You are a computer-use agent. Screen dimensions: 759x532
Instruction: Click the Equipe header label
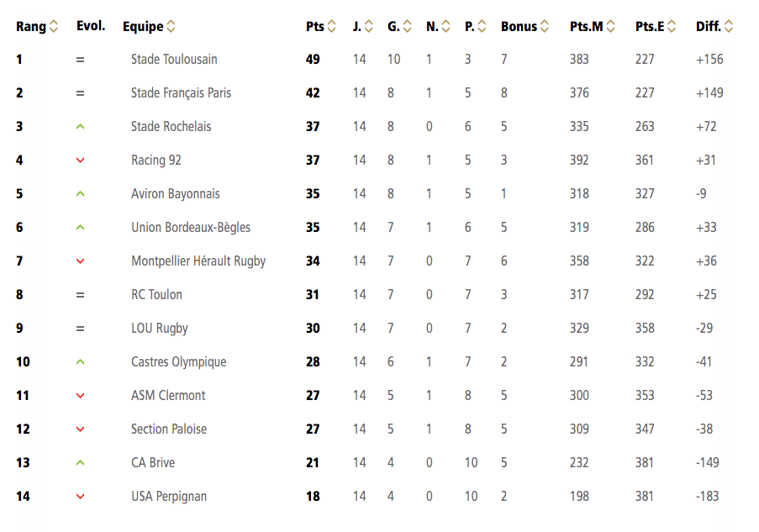click(143, 26)
